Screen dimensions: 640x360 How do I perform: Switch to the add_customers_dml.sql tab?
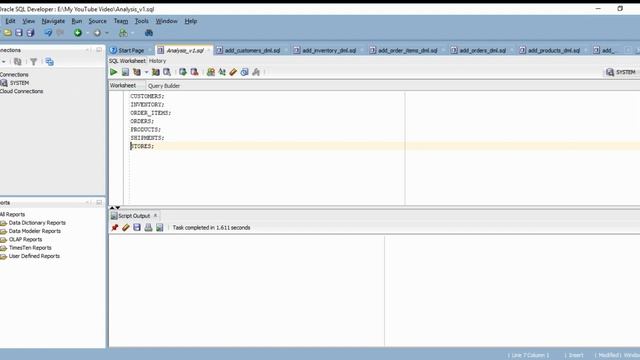252,50
